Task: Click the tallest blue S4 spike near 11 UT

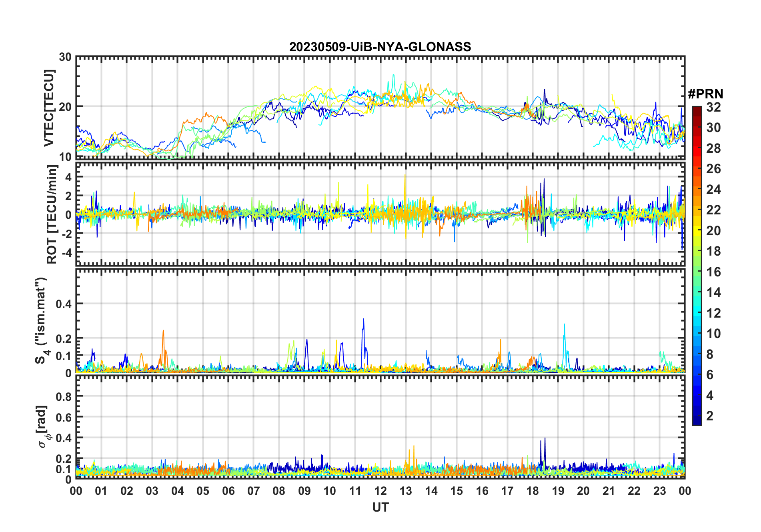Action: point(363,319)
